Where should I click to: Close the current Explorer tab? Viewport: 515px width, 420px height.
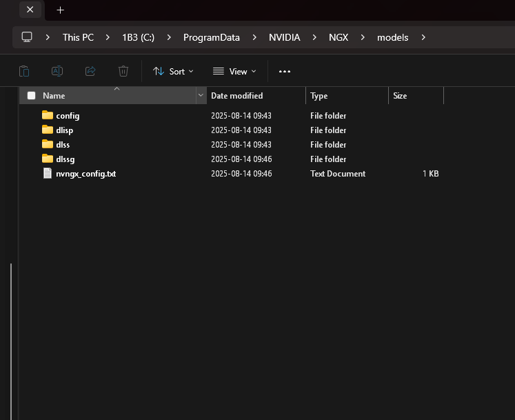[30, 10]
